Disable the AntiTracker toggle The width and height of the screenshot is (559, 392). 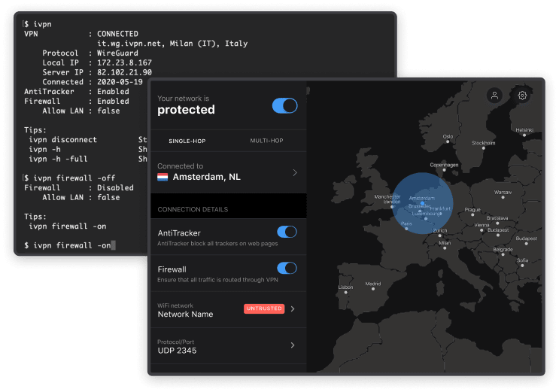pyautogui.click(x=287, y=232)
